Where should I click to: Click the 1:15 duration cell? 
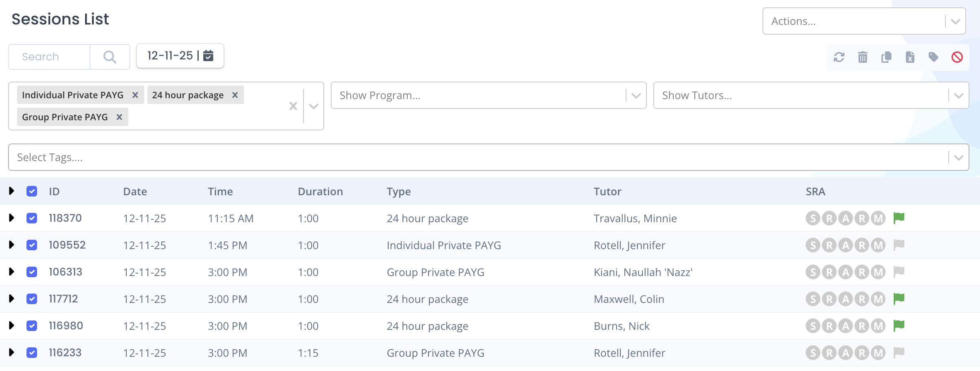(x=308, y=353)
